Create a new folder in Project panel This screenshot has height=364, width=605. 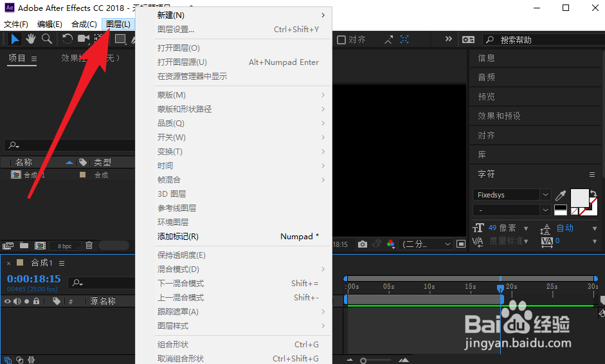point(24,245)
